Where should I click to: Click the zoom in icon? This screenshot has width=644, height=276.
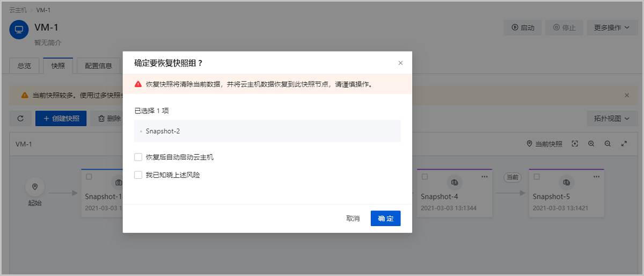(x=591, y=144)
